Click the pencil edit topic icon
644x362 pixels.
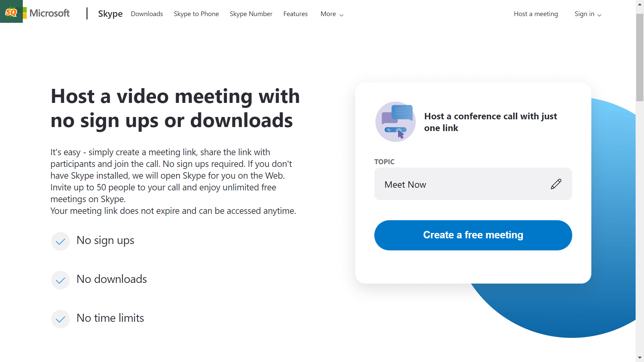point(556,184)
